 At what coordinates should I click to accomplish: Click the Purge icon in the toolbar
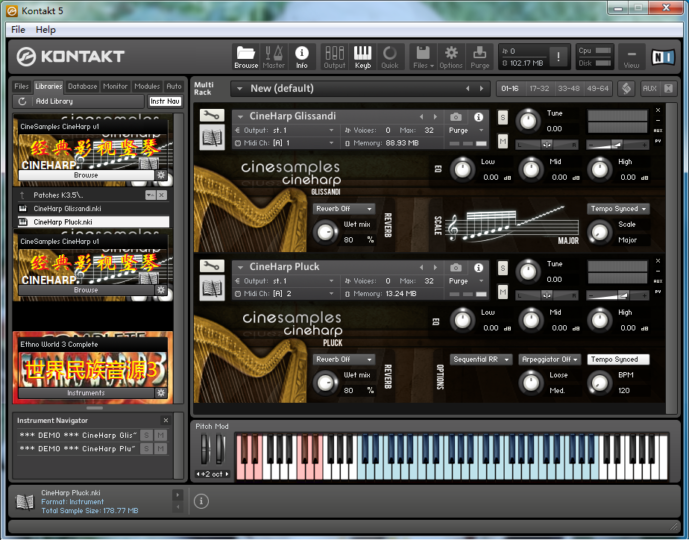[x=480, y=53]
